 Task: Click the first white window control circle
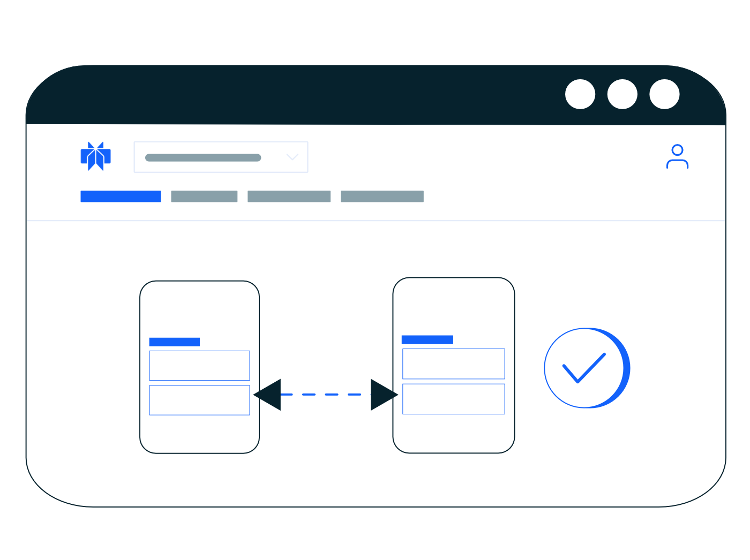coord(580,94)
